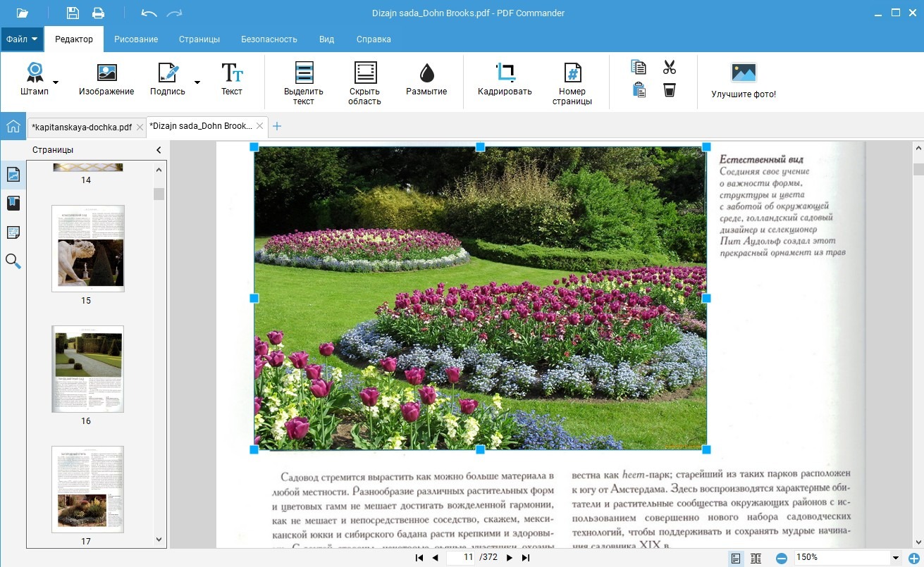This screenshot has height=567, width=924.
Task: Select the Crop (Кадрировать) tool
Action: click(505, 73)
